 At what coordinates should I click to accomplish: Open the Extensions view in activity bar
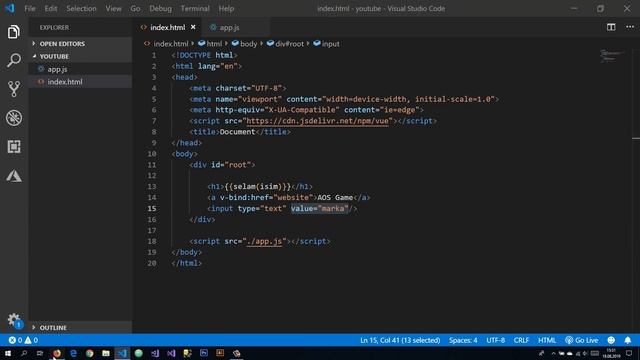pyautogui.click(x=13, y=147)
